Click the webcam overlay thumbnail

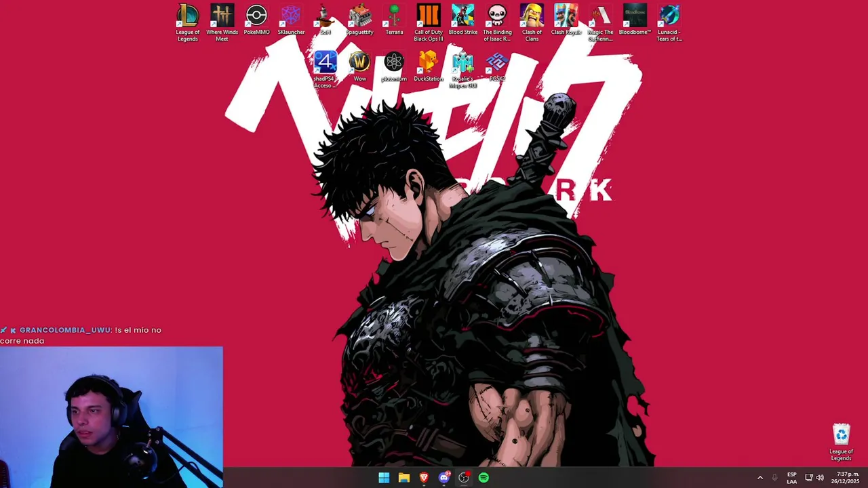coord(111,418)
